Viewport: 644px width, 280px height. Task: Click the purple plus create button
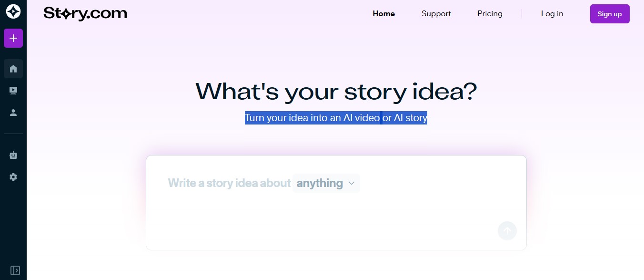click(x=13, y=38)
